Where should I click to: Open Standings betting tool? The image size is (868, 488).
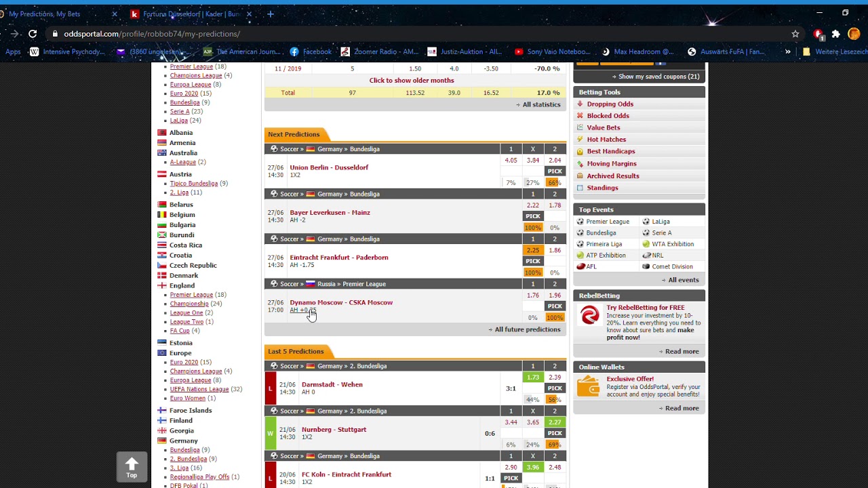tap(603, 188)
